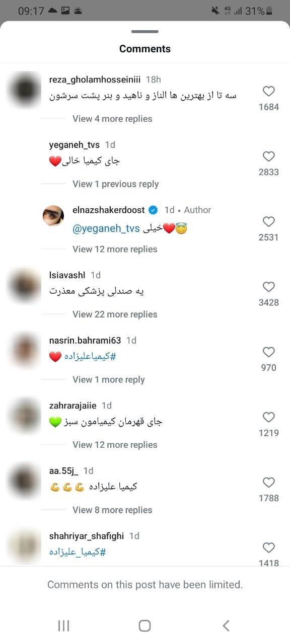This screenshot has height=644, width=290.
Task: View 1 more reply under nasrin.bahrami63's comment
Action: (109, 379)
